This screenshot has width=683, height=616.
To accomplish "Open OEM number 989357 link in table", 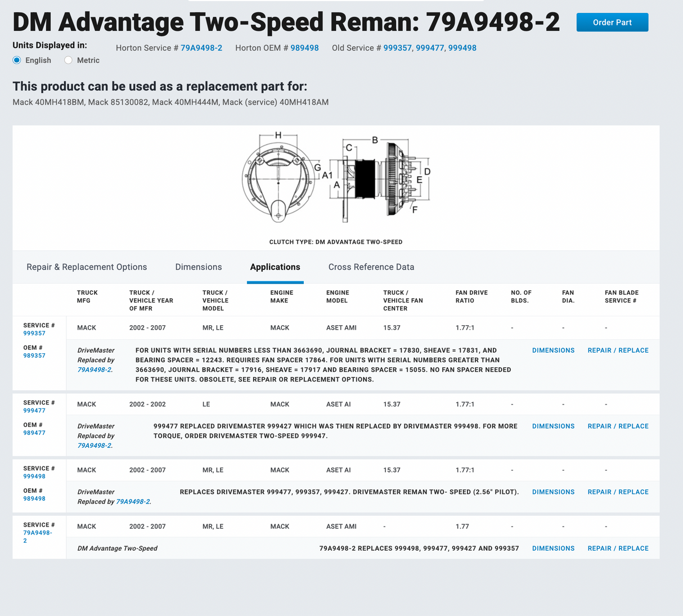I will 34,356.
